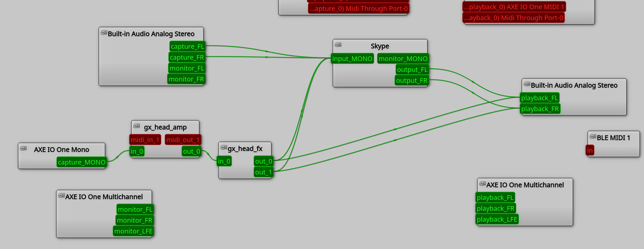Select playback_FR on Built-in Audio Analog Stereo
644x249 pixels.
point(540,109)
